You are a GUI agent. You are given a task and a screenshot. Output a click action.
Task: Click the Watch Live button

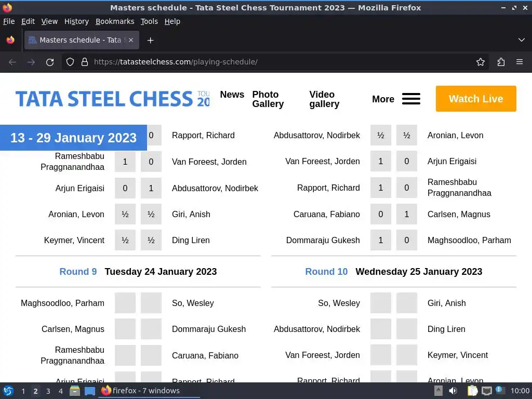coord(476,99)
